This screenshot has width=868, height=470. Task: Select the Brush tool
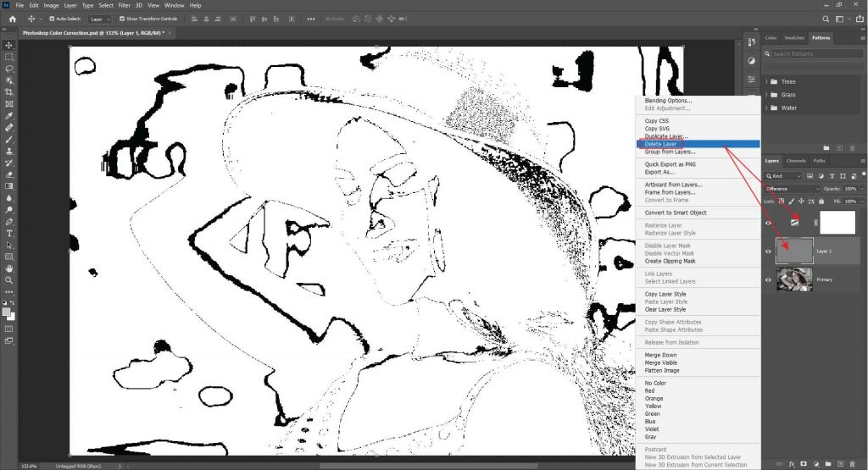tap(8, 140)
